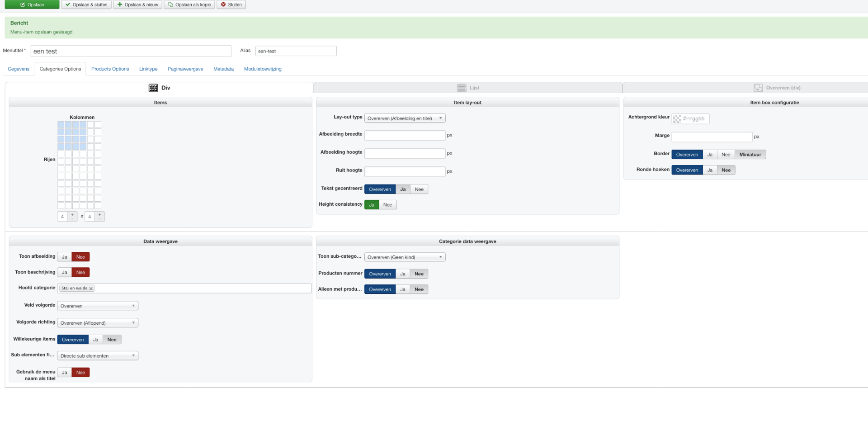Viewport: 868px width, 426px height.
Task: Click plus on the left grid count stepper
Action: pyautogui.click(x=72, y=214)
